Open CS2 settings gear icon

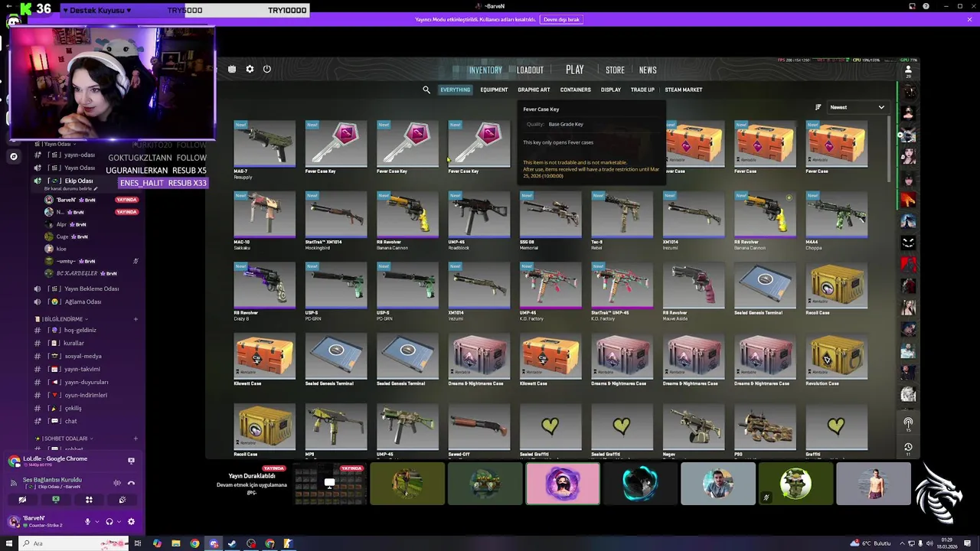(250, 69)
